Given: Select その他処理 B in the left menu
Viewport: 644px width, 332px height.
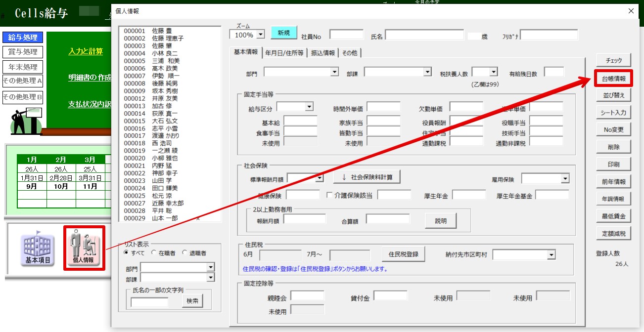Looking at the screenshot, I should pyautogui.click(x=23, y=97).
